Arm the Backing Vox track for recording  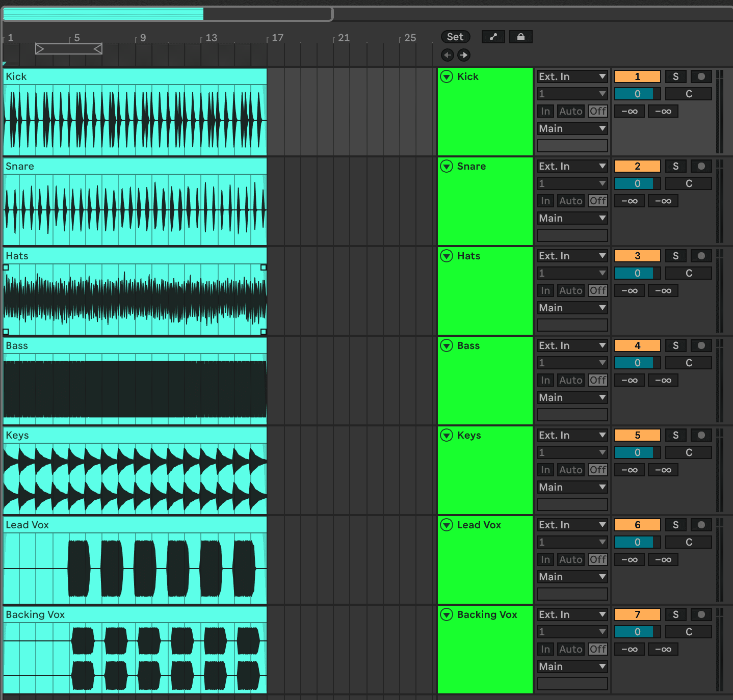[x=701, y=614]
